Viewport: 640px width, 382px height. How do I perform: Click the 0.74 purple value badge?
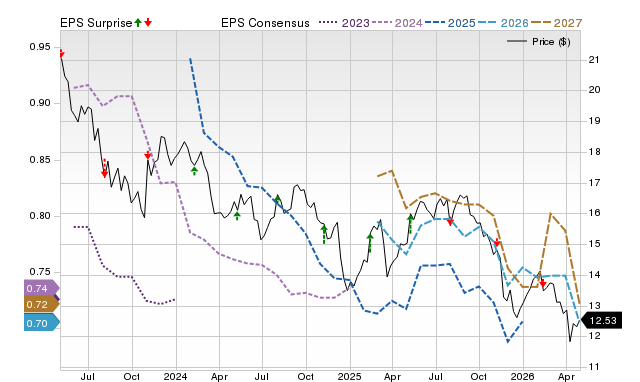42,288
